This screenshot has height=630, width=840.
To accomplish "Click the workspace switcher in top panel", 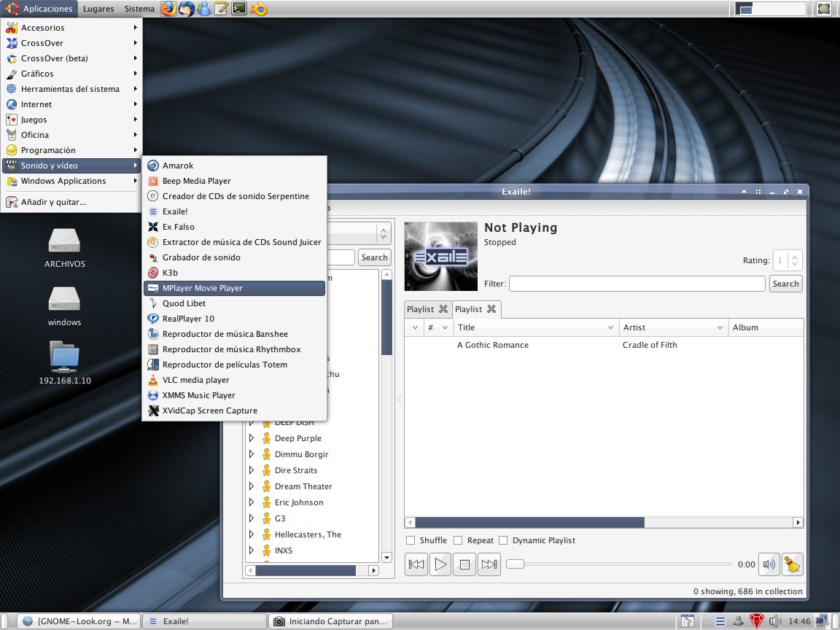I will click(770, 9).
